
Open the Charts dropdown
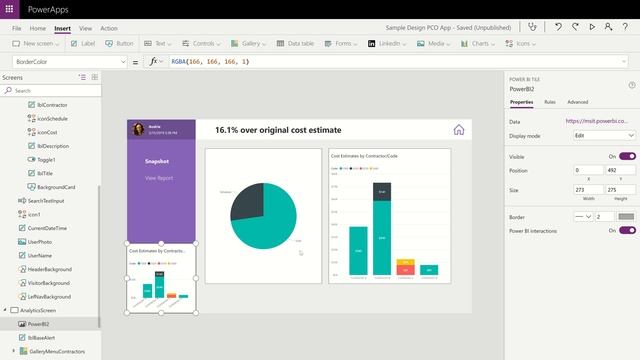click(478, 44)
